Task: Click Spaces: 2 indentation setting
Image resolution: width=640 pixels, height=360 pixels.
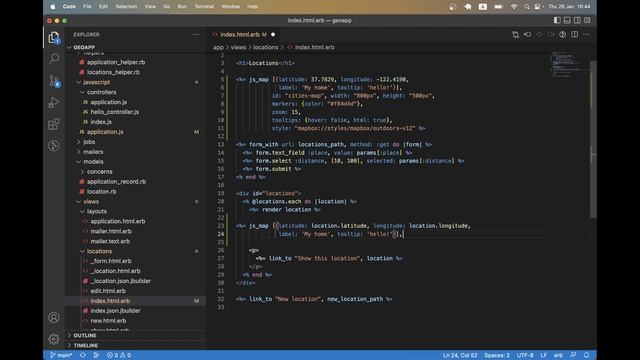Action: 497,356
